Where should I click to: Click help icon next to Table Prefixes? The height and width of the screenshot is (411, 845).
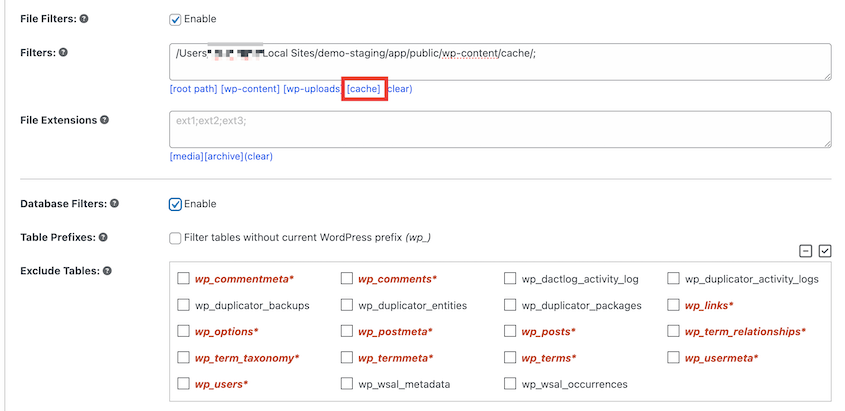tap(102, 237)
